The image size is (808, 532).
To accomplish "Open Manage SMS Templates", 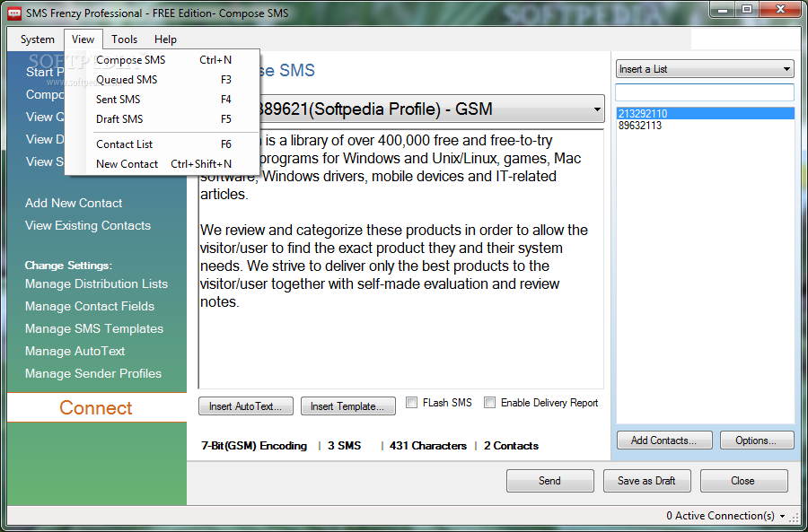I will tap(94, 328).
